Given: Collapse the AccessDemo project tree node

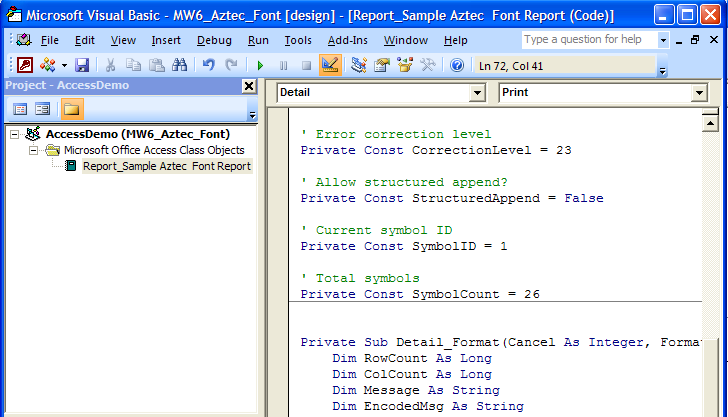Looking at the screenshot, I should (13, 134).
